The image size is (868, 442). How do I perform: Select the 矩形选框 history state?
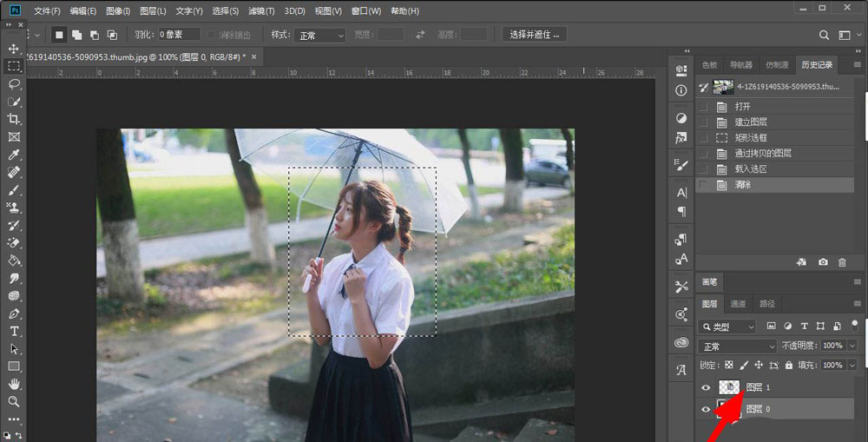[x=751, y=137]
